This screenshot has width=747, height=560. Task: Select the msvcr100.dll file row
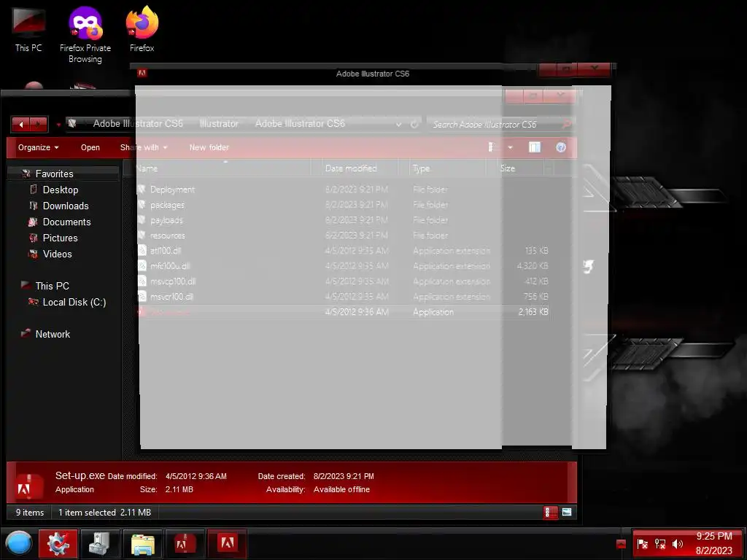[342, 297]
